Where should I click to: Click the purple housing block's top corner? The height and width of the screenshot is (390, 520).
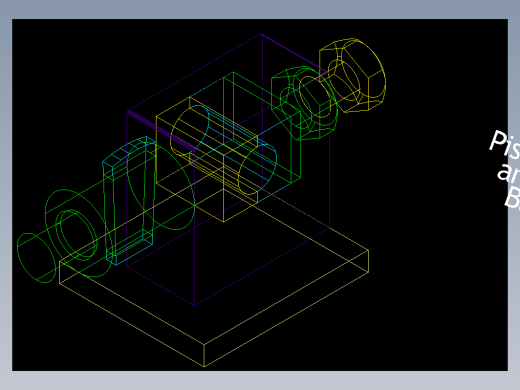261,34
